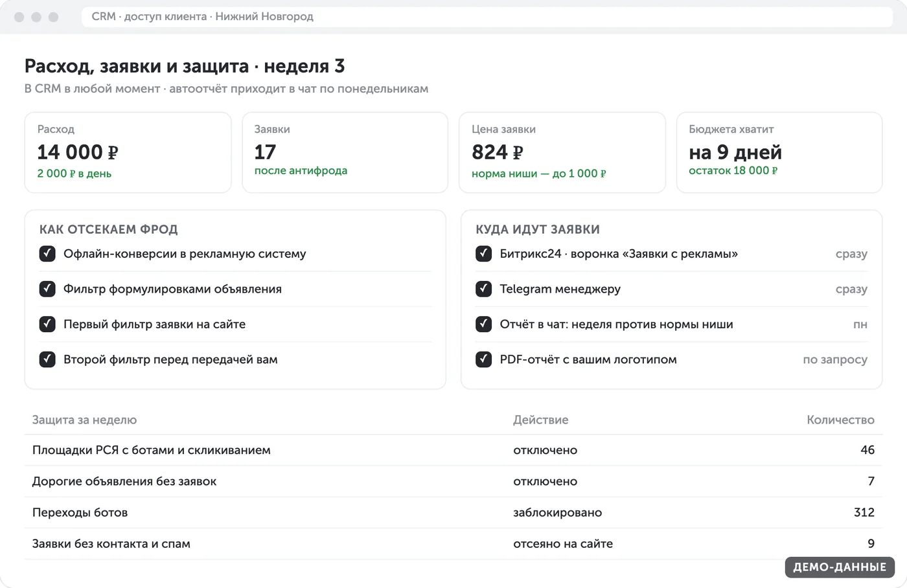Toggle checkbox for Первый фильтр заявки на сайте
Viewport: 907px width, 588px height.
point(47,323)
